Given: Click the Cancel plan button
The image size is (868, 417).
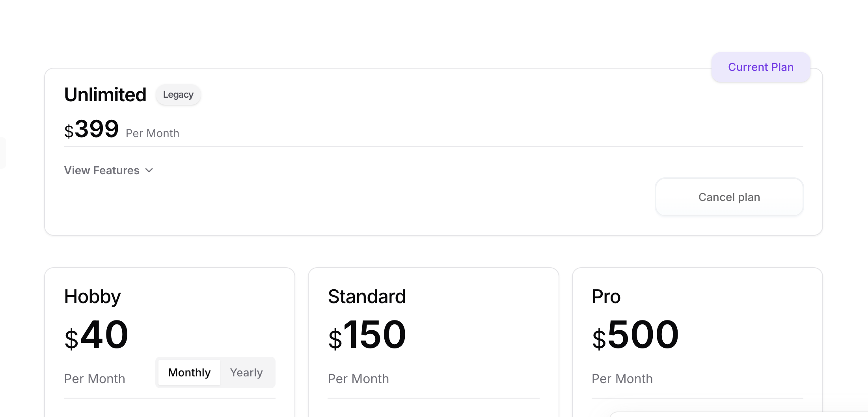Looking at the screenshot, I should click(729, 197).
